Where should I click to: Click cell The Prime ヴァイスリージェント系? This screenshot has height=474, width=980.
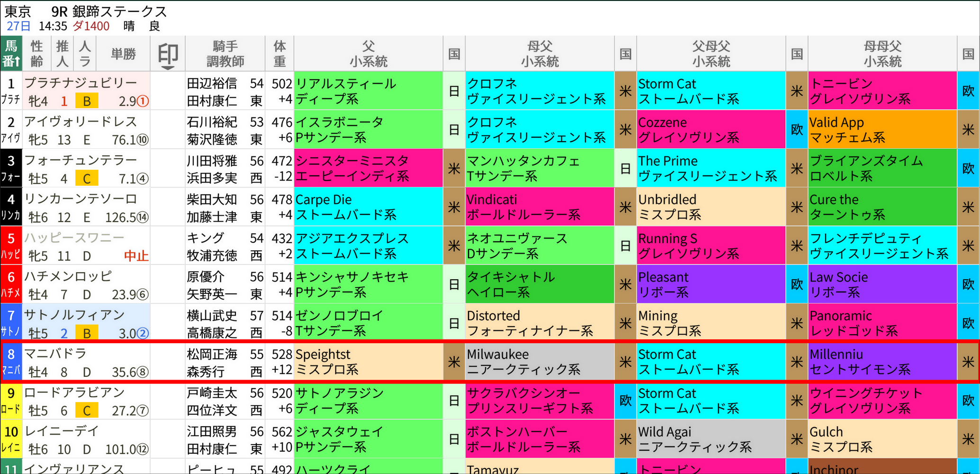coord(711,168)
